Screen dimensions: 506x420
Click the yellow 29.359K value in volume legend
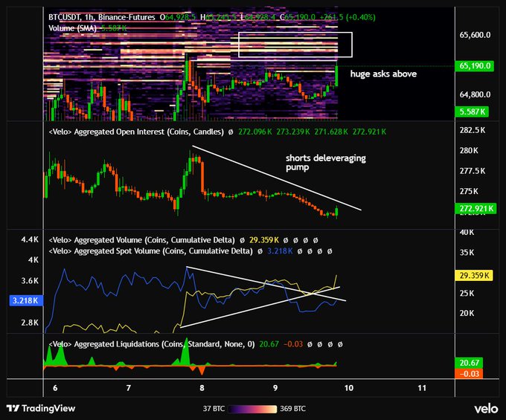[x=264, y=240]
